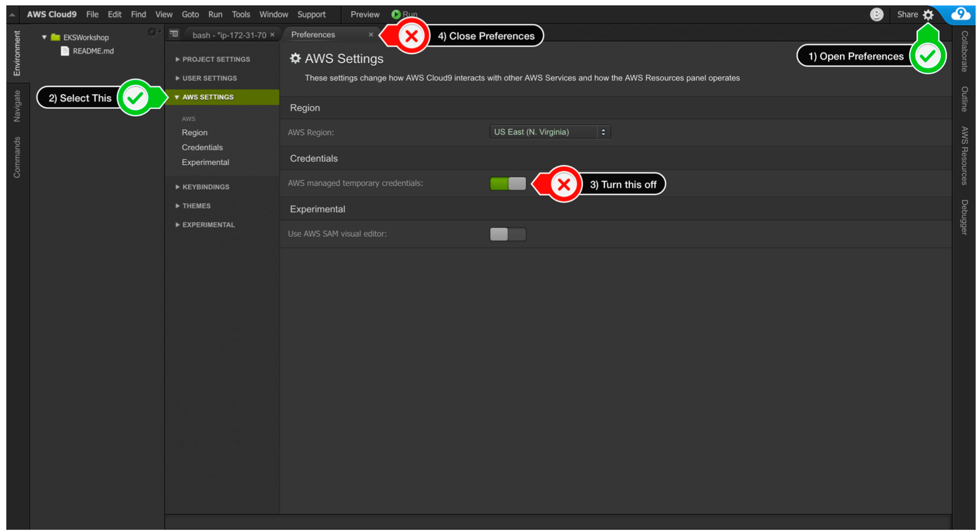Open Preferences with the gear icon
This screenshot has width=977, height=531.
[928, 14]
